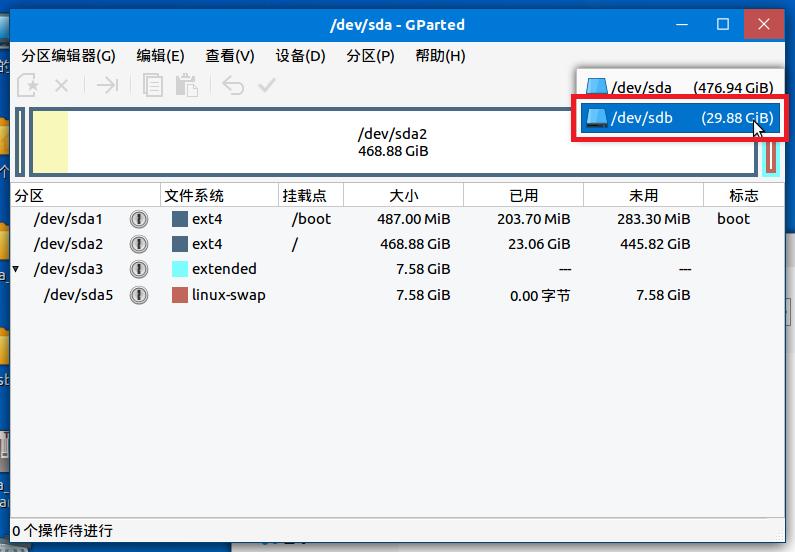Collapse the /dev/sda3 extended partition tree
This screenshot has width=795, height=552.
click(16, 269)
